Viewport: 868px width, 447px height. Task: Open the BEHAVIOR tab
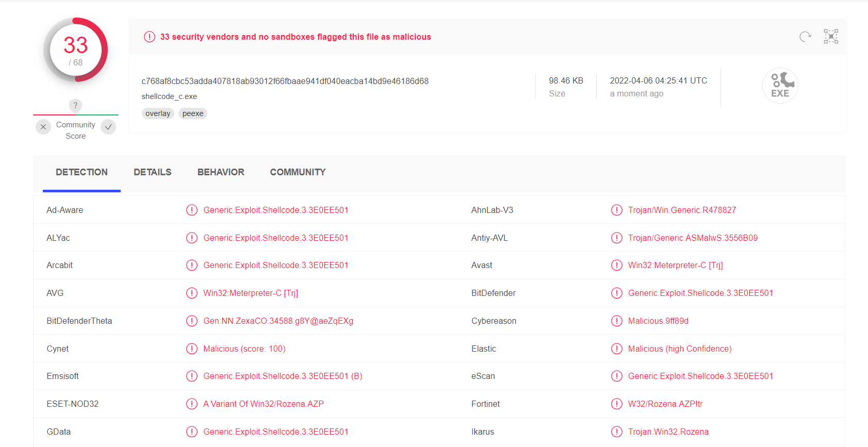coord(221,172)
